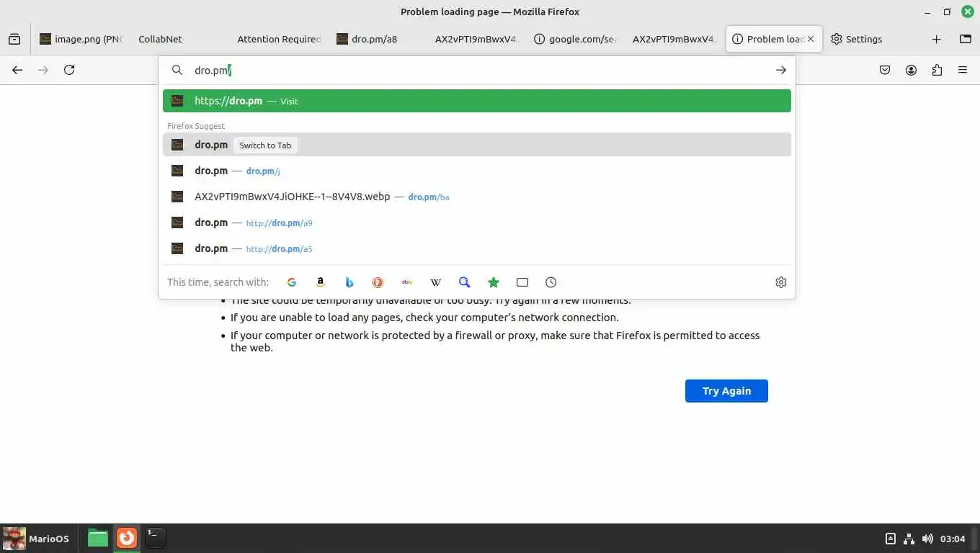Switch to dro.pm/a8 tab

378,39
